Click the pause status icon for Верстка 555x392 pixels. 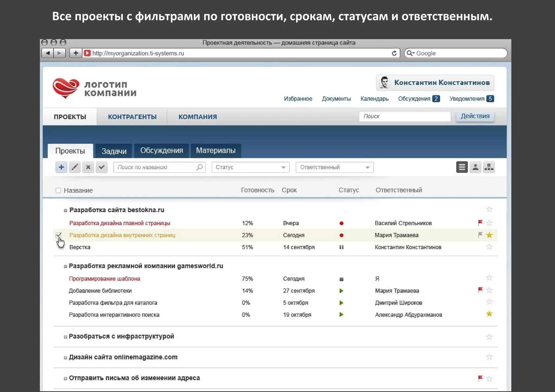coord(341,247)
